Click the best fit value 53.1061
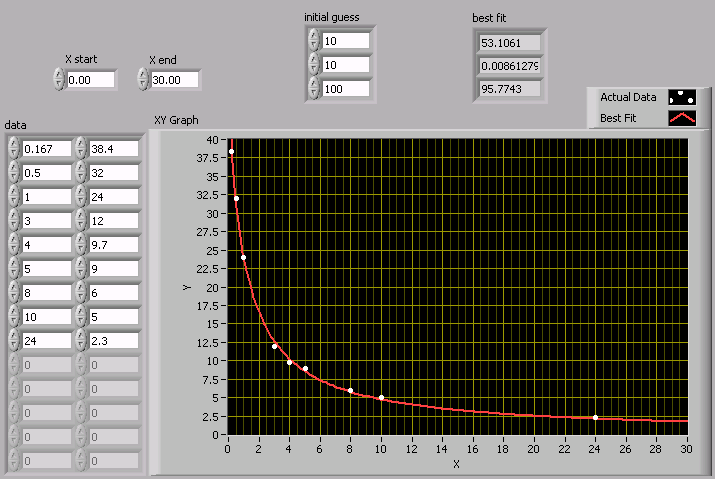 (510, 42)
